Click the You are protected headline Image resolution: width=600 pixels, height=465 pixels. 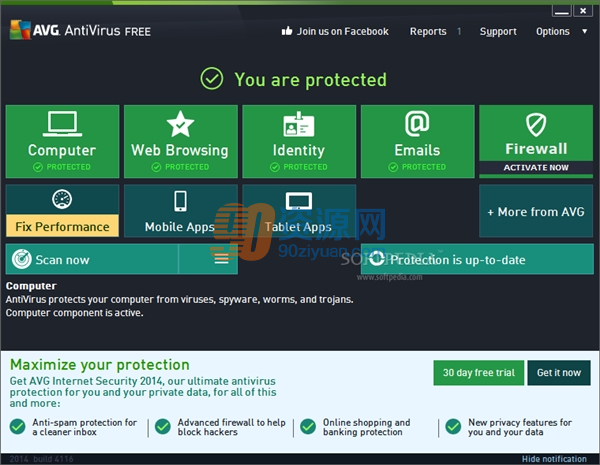pos(310,80)
